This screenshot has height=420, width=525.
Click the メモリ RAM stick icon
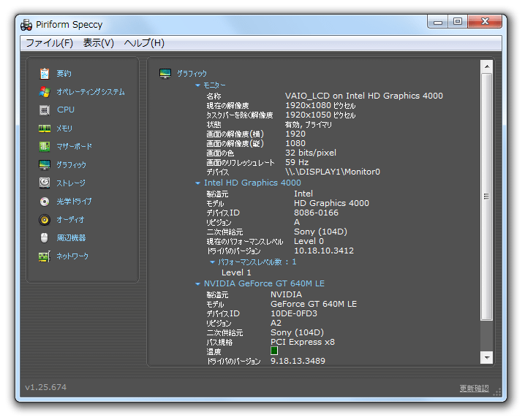pos(45,129)
